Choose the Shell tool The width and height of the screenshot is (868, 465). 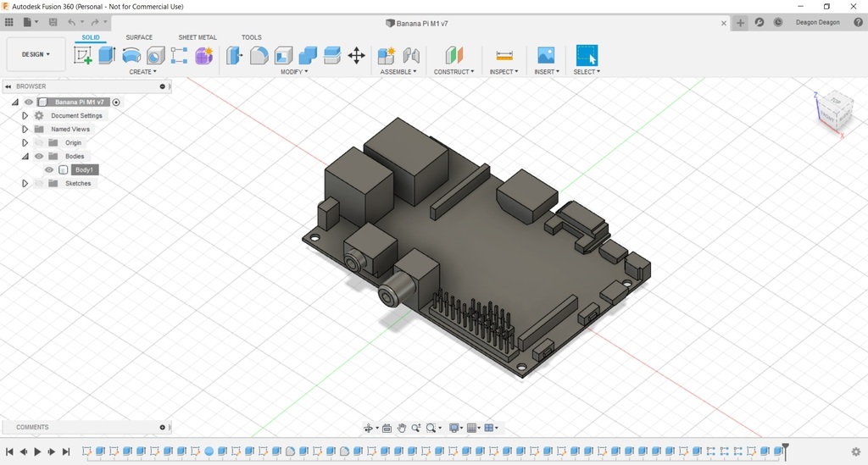tap(283, 55)
